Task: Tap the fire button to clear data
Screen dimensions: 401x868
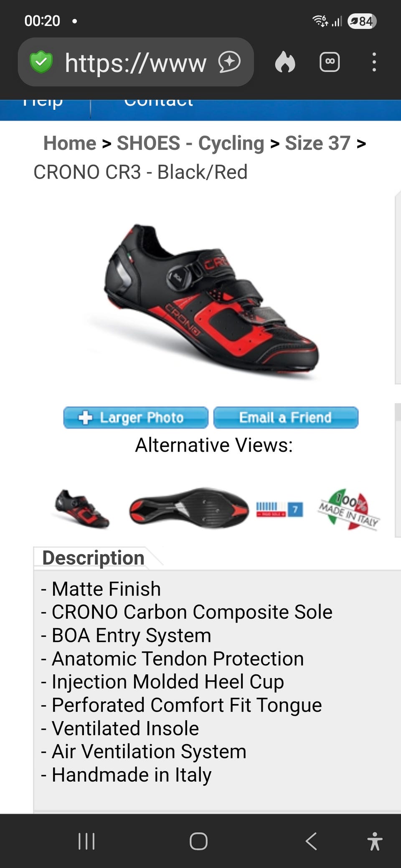Action: pyautogui.click(x=285, y=62)
